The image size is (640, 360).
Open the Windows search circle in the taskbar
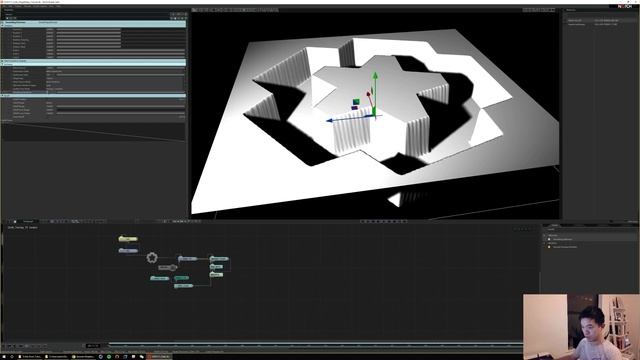pos(12,356)
